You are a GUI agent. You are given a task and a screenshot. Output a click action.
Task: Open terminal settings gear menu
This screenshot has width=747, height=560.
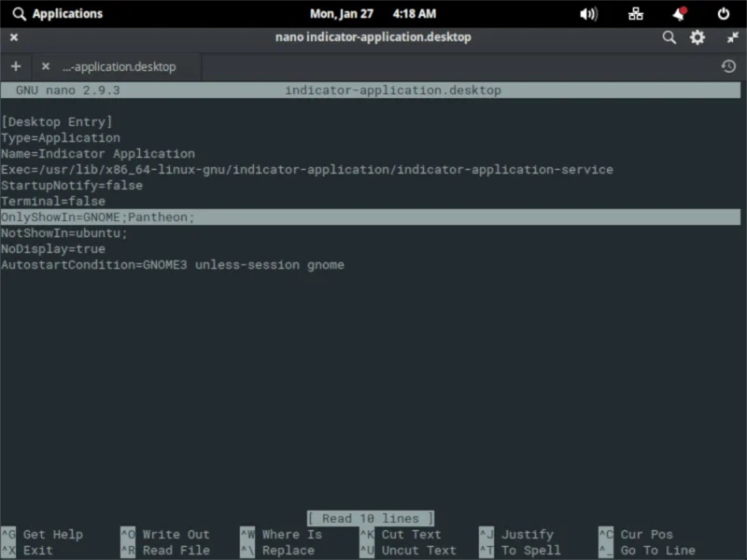697,37
